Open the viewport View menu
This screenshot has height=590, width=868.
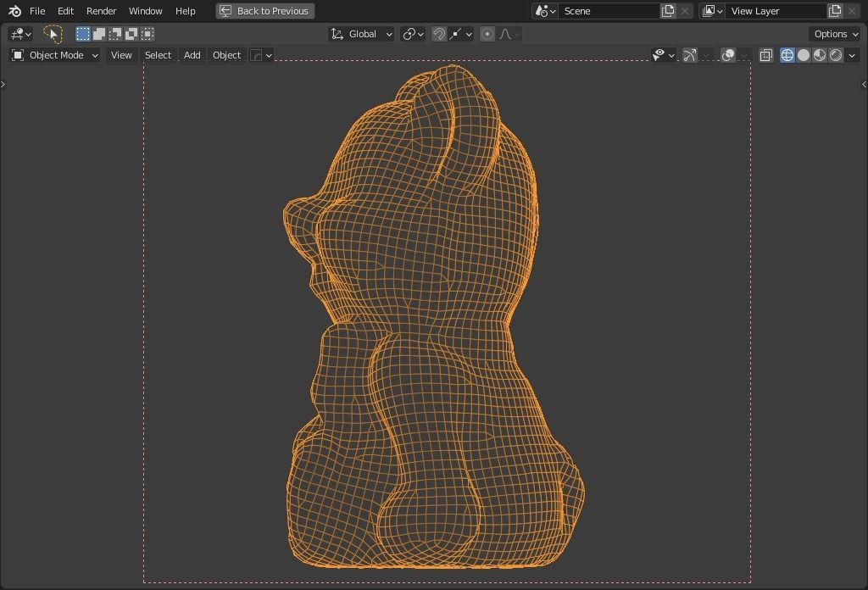pos(121,55)
